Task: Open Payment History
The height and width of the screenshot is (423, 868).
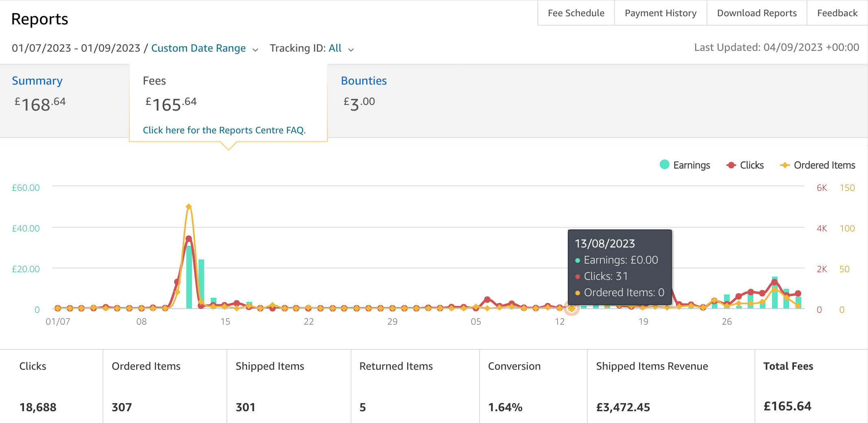Action: click(660, 13)
